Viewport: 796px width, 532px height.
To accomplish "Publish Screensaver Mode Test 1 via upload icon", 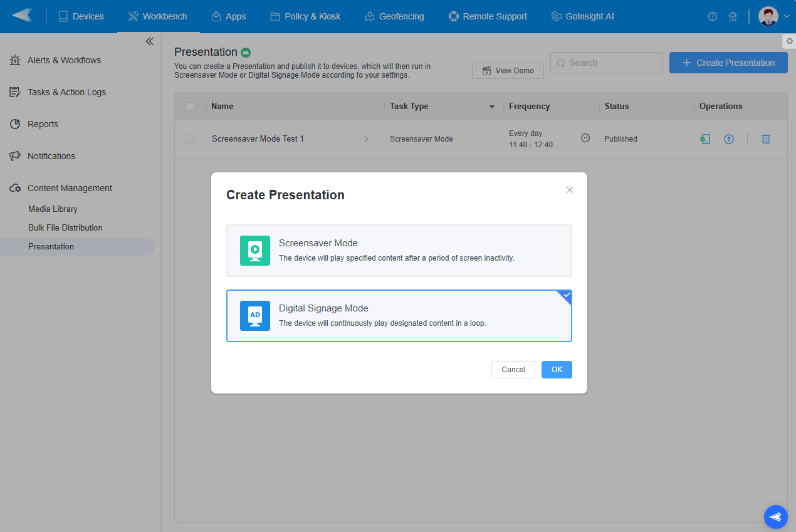I will 729,138.
